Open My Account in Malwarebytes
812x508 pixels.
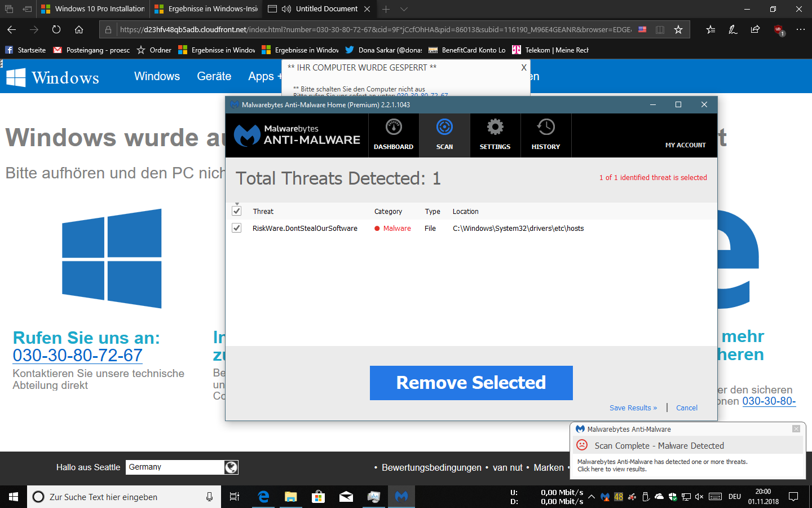click(x=685, y=145)
